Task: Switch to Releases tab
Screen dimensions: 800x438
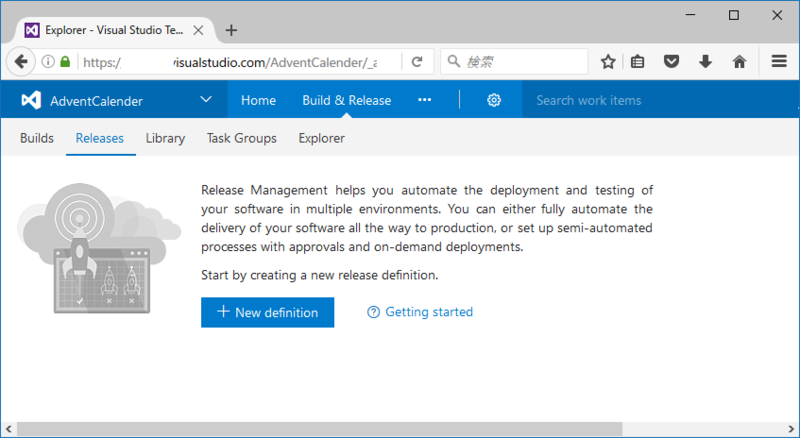Action: coord(99,138)
